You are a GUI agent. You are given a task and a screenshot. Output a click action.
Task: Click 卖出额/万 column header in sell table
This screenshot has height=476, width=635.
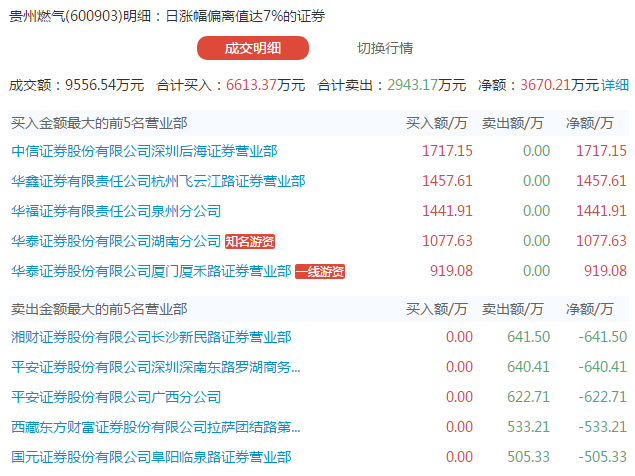512,309
